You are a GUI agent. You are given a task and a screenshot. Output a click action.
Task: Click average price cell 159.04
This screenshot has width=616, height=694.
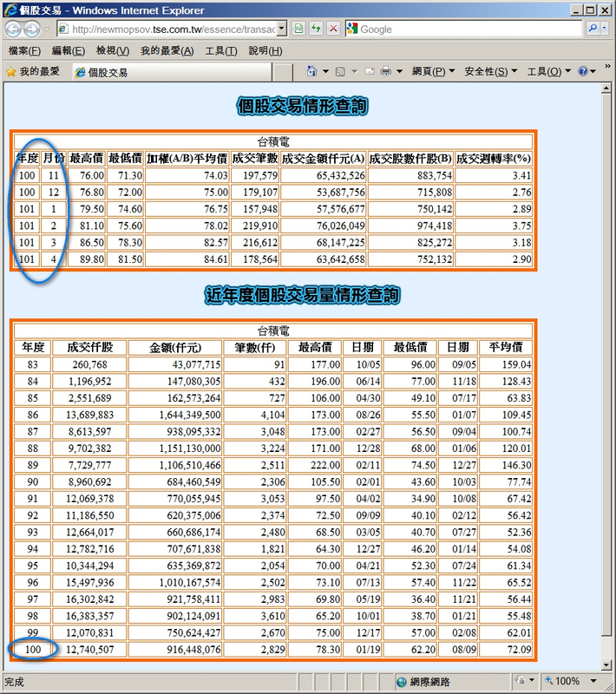tap(505, 364)
